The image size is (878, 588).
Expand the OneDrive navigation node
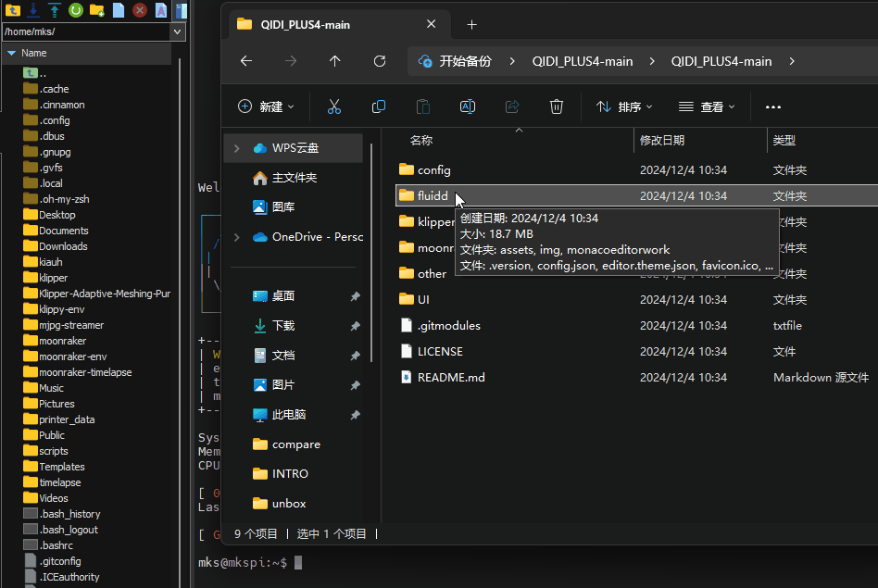coord(236,237)
